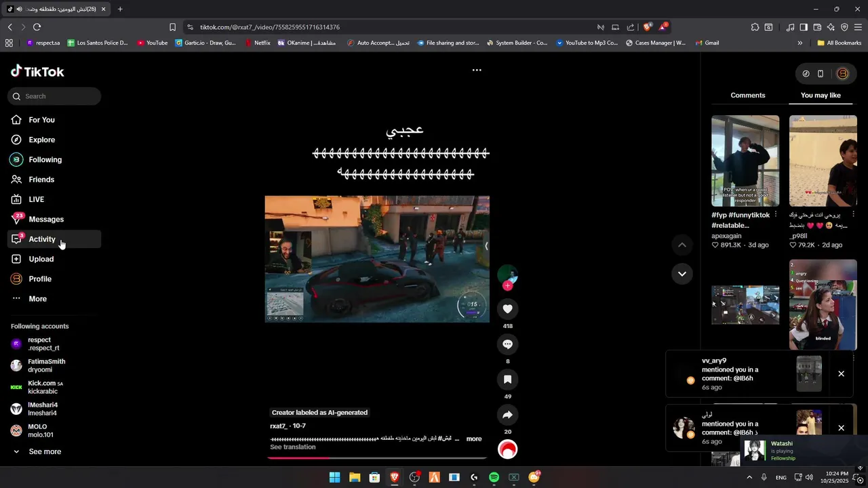Dismiss the vv_ary9 mention notification
Image resolution: width=868 pixels, height=488 pixels.
pyautogui.click(x=841, y=373)
